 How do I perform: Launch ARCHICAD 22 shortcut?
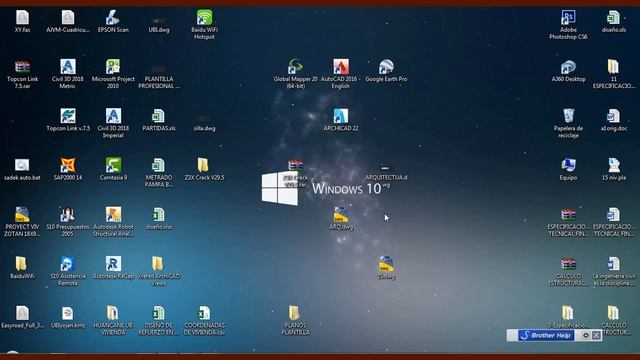341,116
